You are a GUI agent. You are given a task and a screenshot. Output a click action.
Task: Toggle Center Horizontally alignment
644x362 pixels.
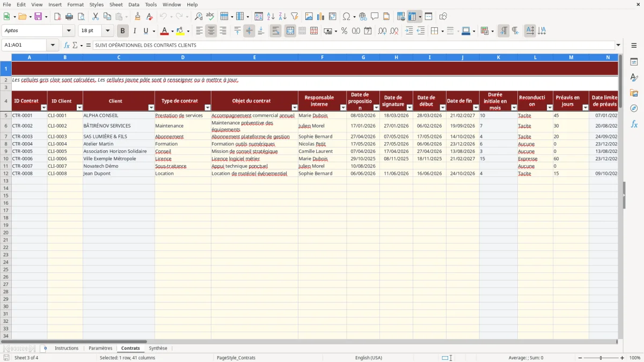211,31
